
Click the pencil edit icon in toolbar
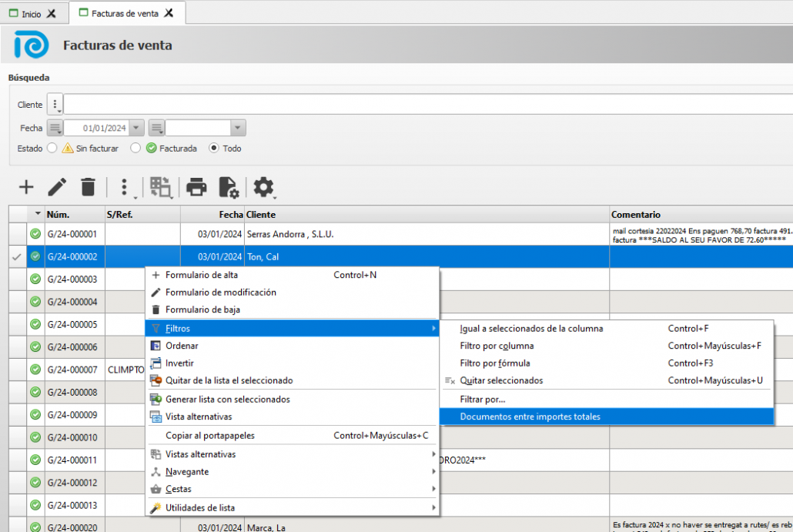(x=57, y=186)
